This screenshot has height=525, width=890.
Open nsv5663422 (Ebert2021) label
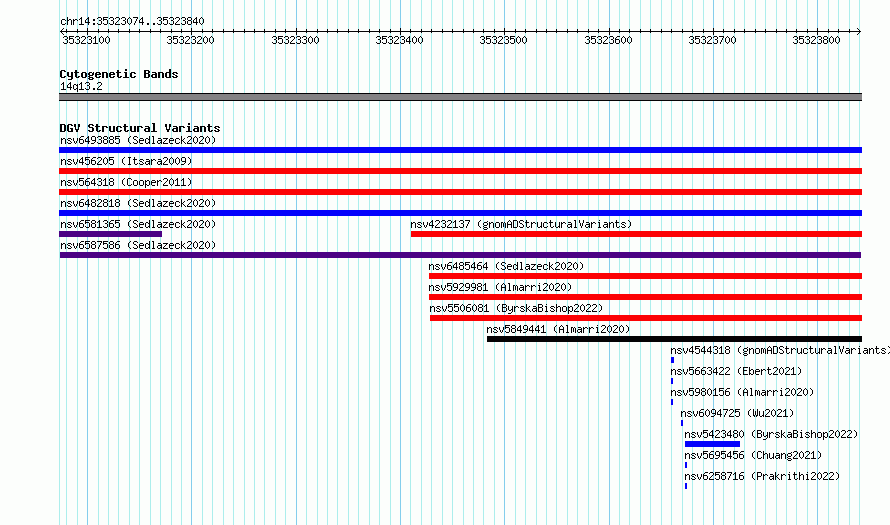click(736, 371)
